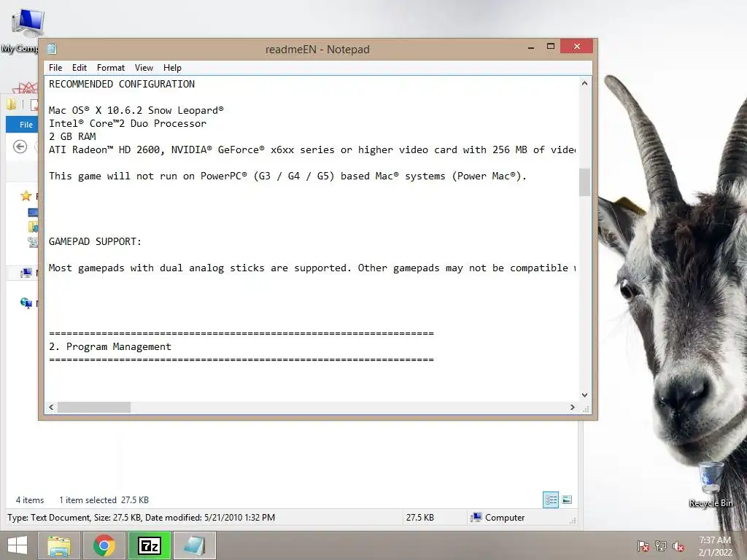747x560 pixels.
Task: Click the vertical scrollbar down arrow in Notepad
Action: 584,394
